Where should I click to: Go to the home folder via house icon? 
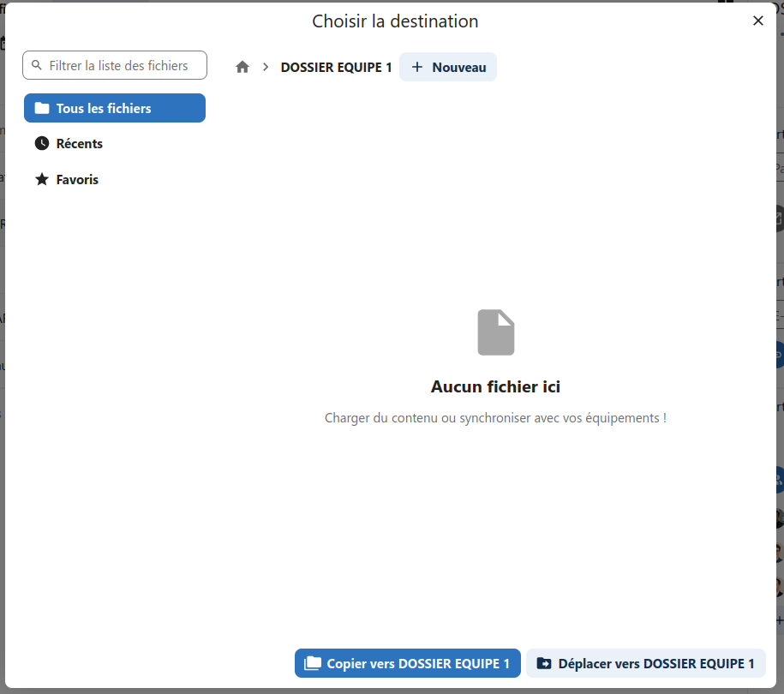(x=242, y=67)
